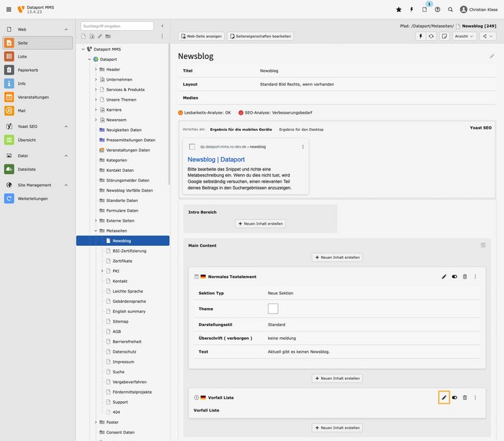Click the Web-Seite anzeigen button
The width and height of the screenshot is (504, 441).
click(x=201, y=36)
